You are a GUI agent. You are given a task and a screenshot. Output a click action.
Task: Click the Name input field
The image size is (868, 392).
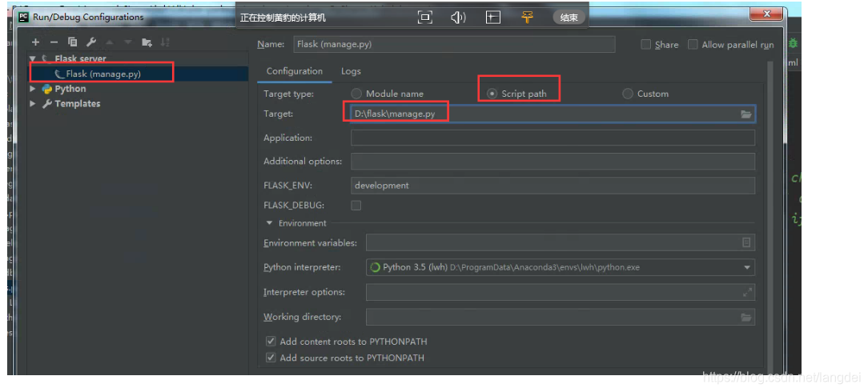454,44
